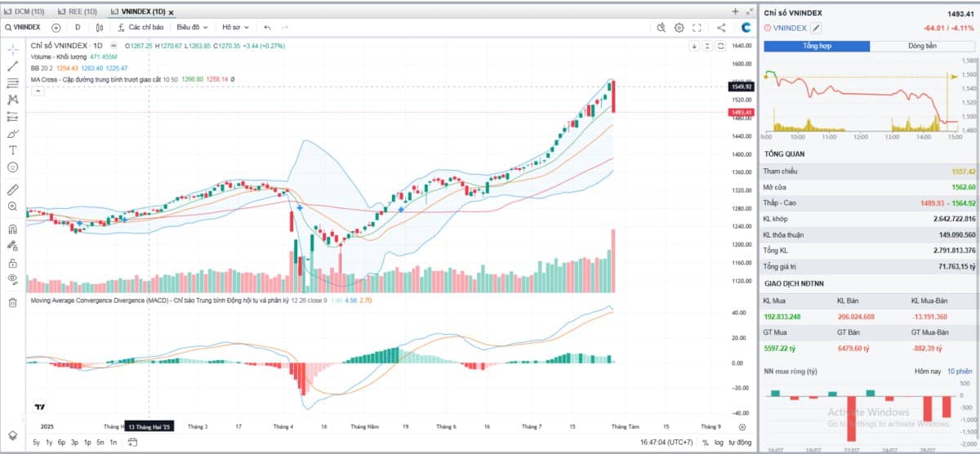Select the 5n time range

point(100,442)
